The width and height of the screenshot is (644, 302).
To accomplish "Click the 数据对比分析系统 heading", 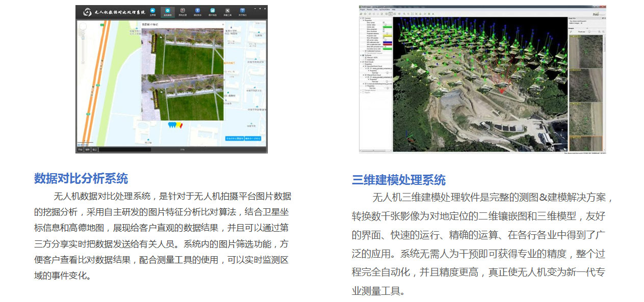I will tap(81, 178).
